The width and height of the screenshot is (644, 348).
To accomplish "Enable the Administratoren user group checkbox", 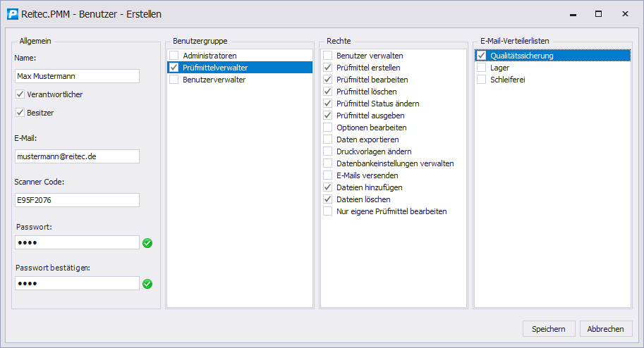I will 174,56.
